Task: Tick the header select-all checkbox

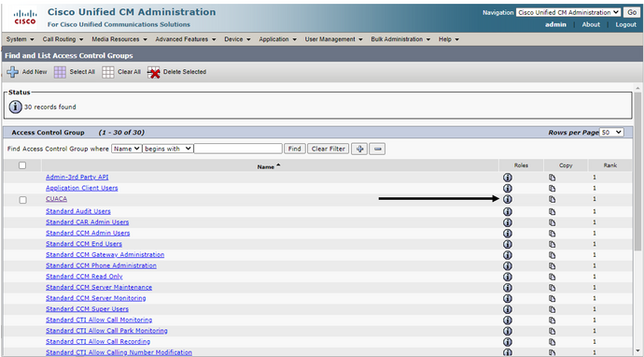Action: pos(22,165)
